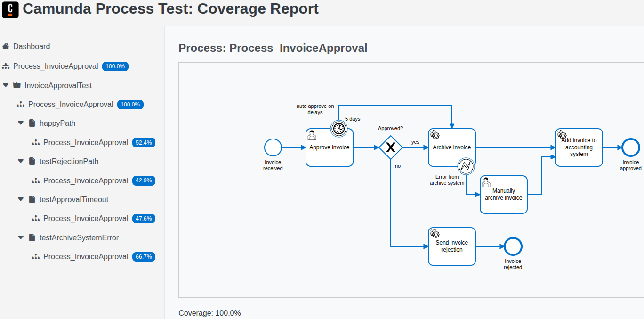Viewport: 644px width, 319px height.
Task: Click the Approved? exclusive gateway diamond
Action: [391, 147]
